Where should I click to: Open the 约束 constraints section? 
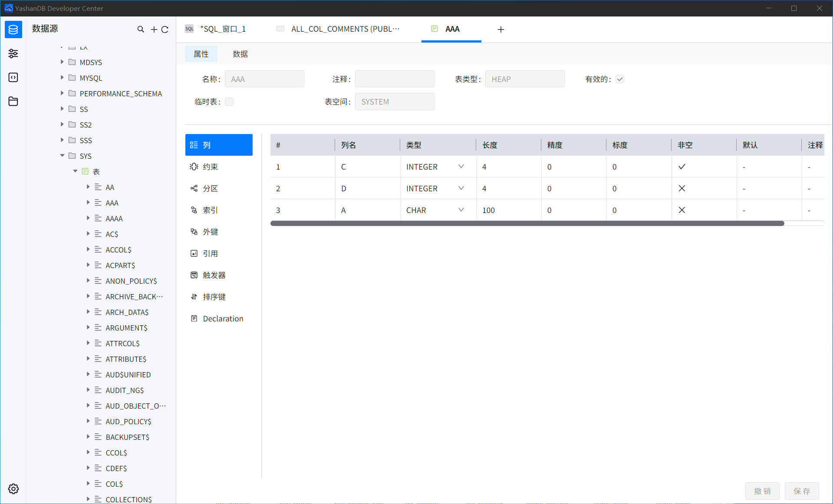(219, 167)
